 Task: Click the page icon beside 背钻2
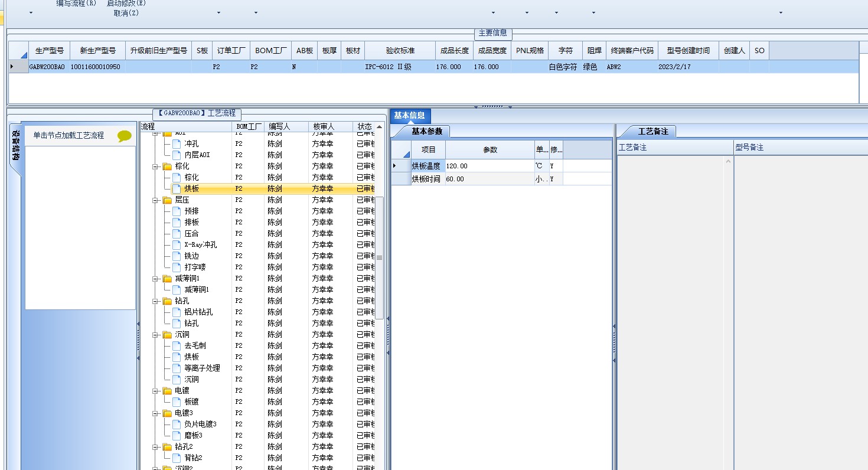(x=177, y=458)
